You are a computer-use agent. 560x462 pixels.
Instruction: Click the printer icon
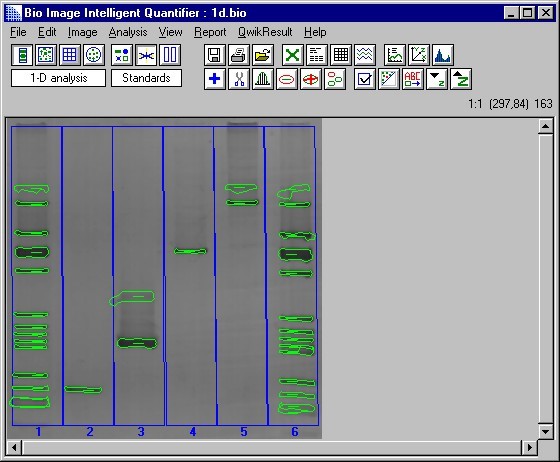[x=239, y=55]
